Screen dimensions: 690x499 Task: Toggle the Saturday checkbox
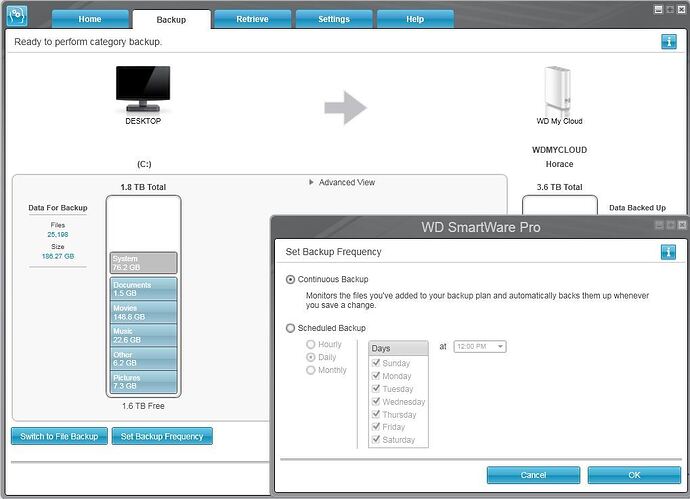click(376, 439)
